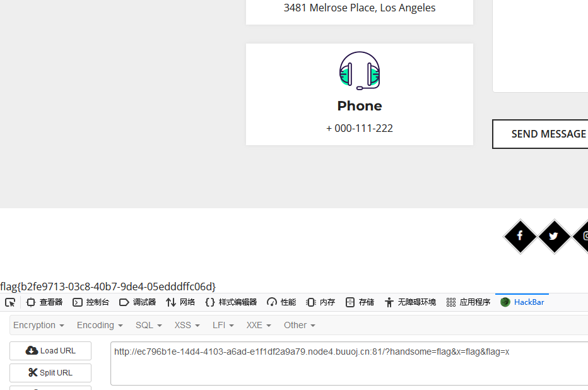Click the headphone Phone icon
The height and width of the screenshot is (390, 588).
(x=360, y=70)
